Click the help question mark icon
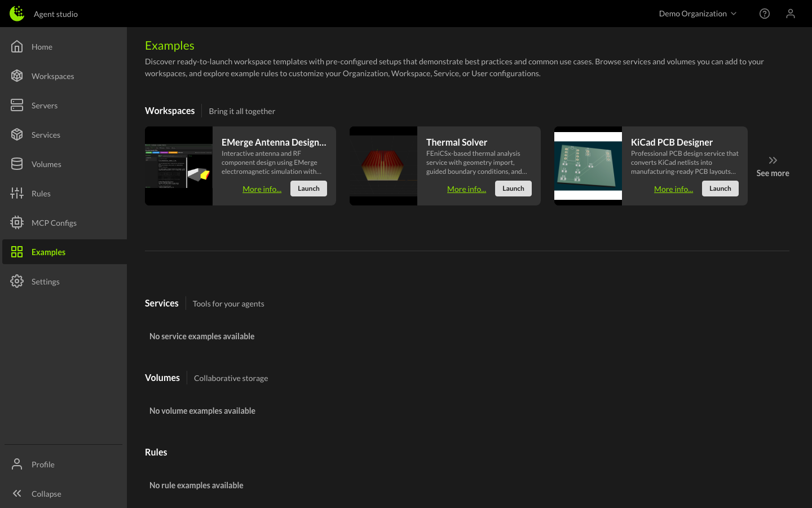This screenshot has height=508, width=812. click(x=765, y=13)
